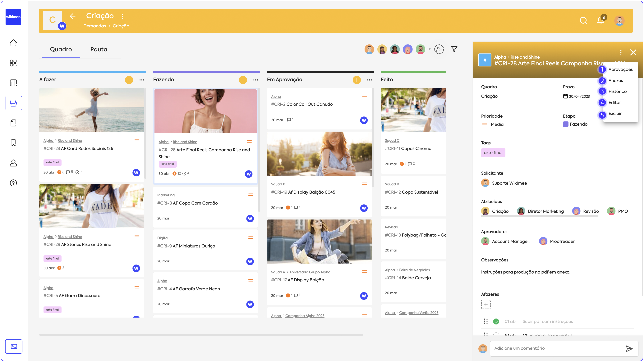This screenshot has height=362, width=644.
Task: Click the send comment arrow icon
Action: click(x=629, y=348)
